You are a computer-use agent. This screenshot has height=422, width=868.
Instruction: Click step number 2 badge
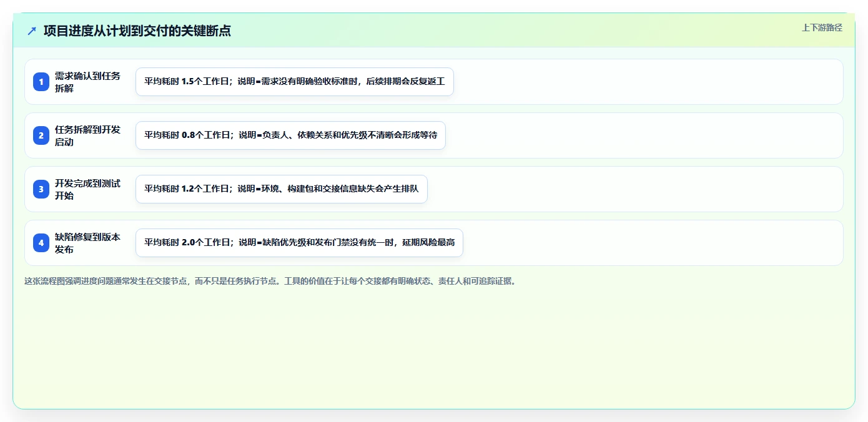41,135
